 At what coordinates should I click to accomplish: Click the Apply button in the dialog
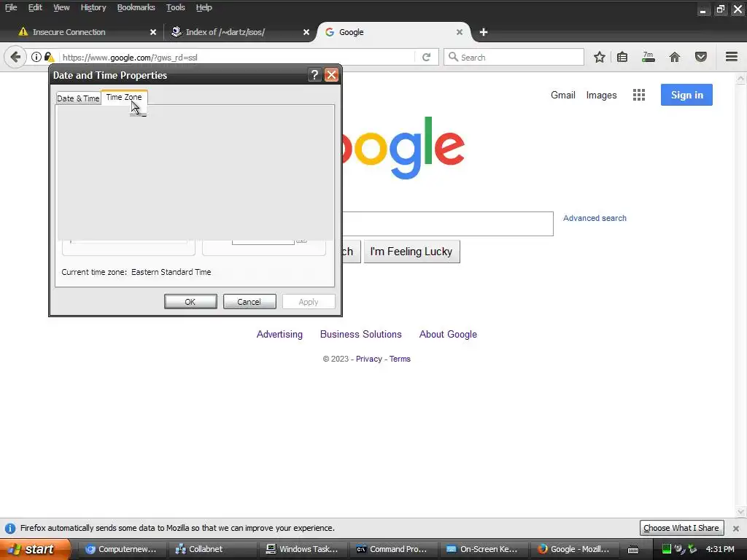tap(309, 301)
